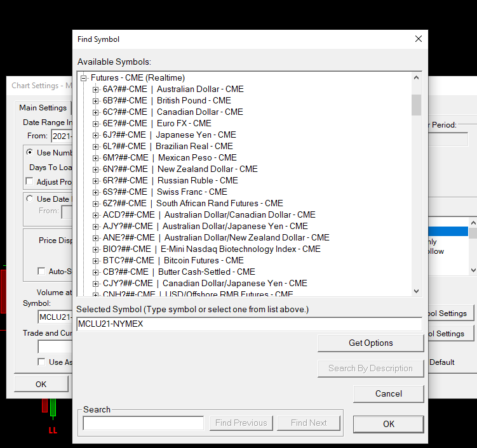Click the Find Previous button
Image resolution: width=477 pixels, height=448 pixels.
[x=241, y=423]
